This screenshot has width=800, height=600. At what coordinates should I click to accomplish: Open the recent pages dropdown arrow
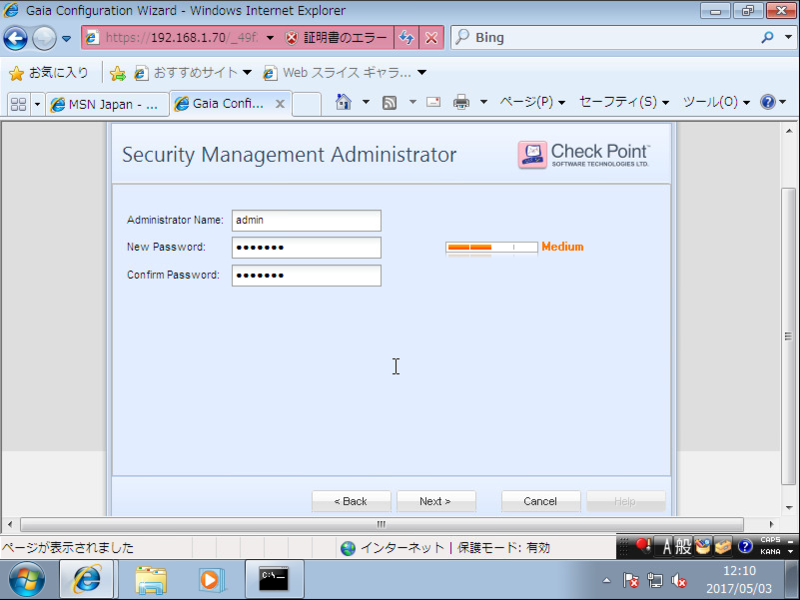66,38
